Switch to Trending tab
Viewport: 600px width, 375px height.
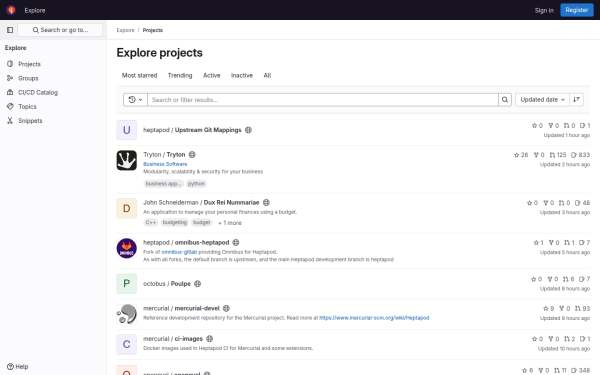(x=180, y=75)
